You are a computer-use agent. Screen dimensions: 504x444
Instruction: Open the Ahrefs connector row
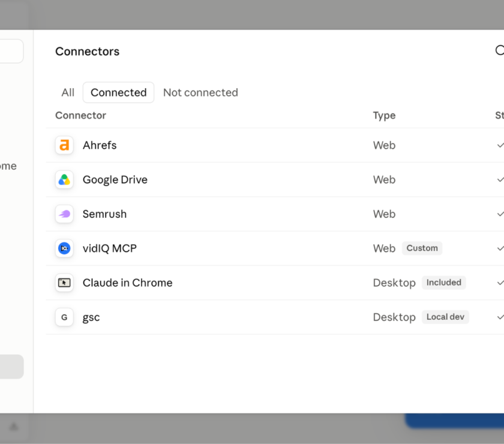click(275, 145)
